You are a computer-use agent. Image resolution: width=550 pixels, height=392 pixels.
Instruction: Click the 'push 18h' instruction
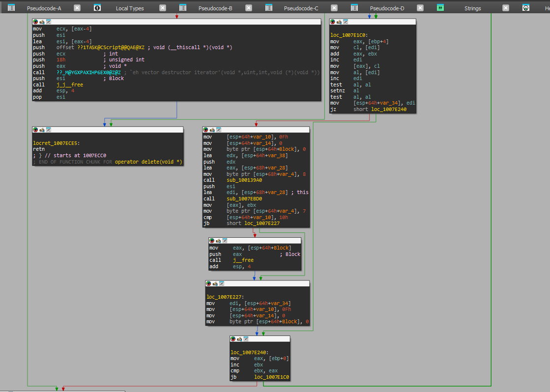coord(50,60)
